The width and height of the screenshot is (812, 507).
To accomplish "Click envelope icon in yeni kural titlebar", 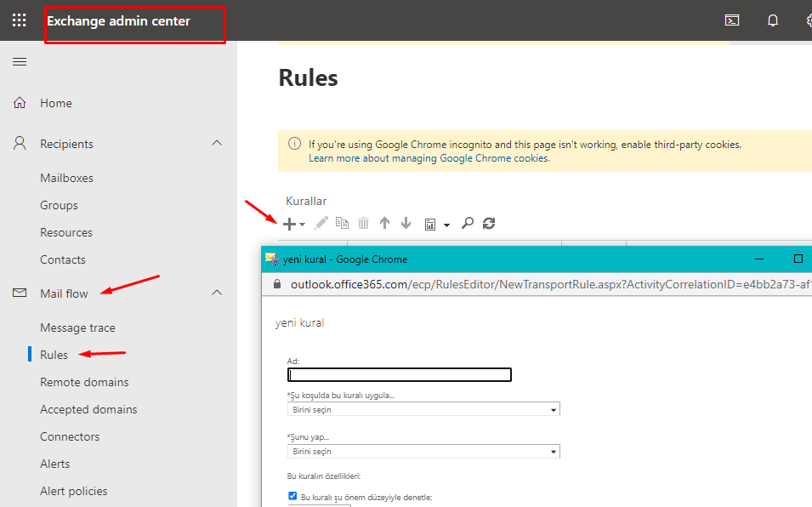I will coord(272,259).
